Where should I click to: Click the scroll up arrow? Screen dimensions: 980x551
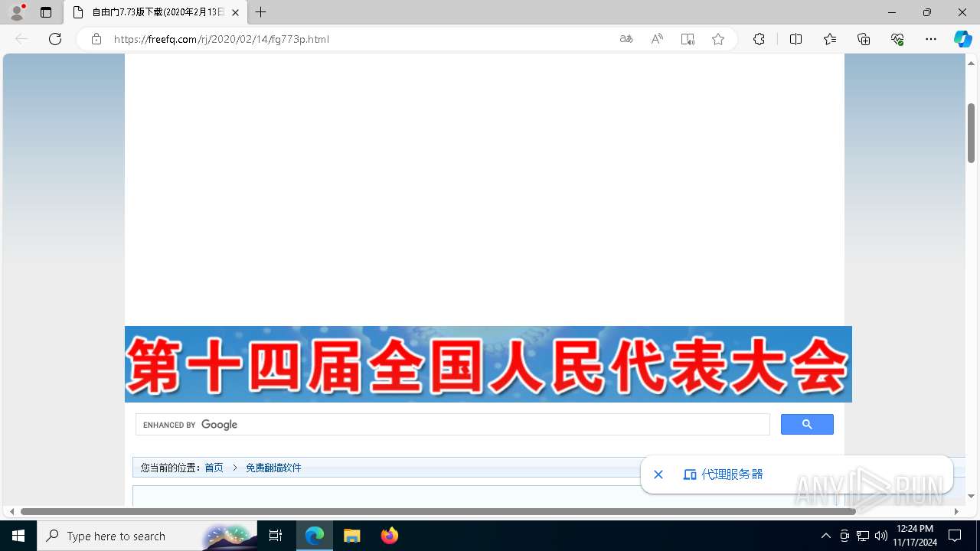click(x=971, y=64)
